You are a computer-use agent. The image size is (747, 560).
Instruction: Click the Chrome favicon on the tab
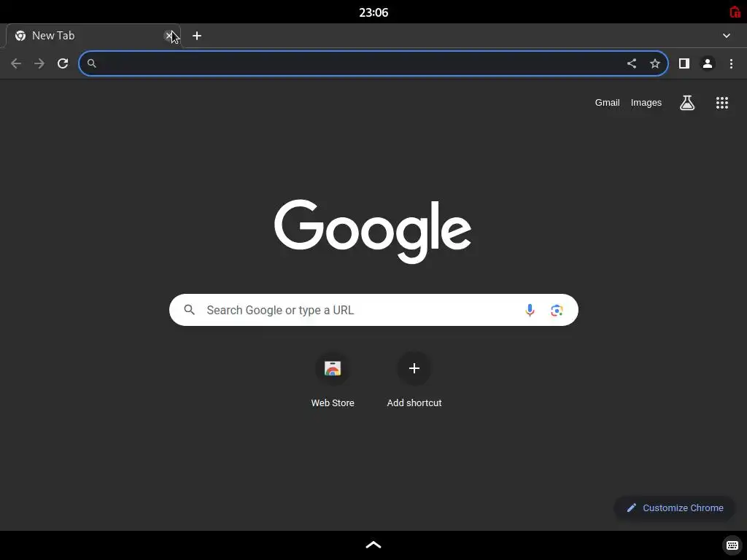click(x=20, y=36)
